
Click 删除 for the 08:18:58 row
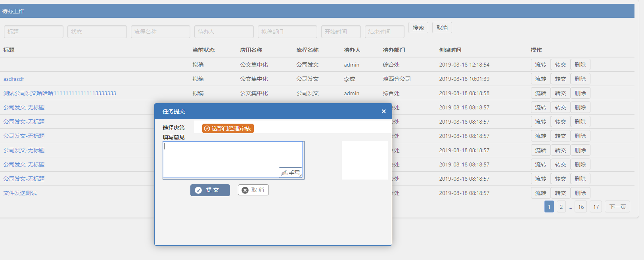pyautogui.click(x=580, y=93)
